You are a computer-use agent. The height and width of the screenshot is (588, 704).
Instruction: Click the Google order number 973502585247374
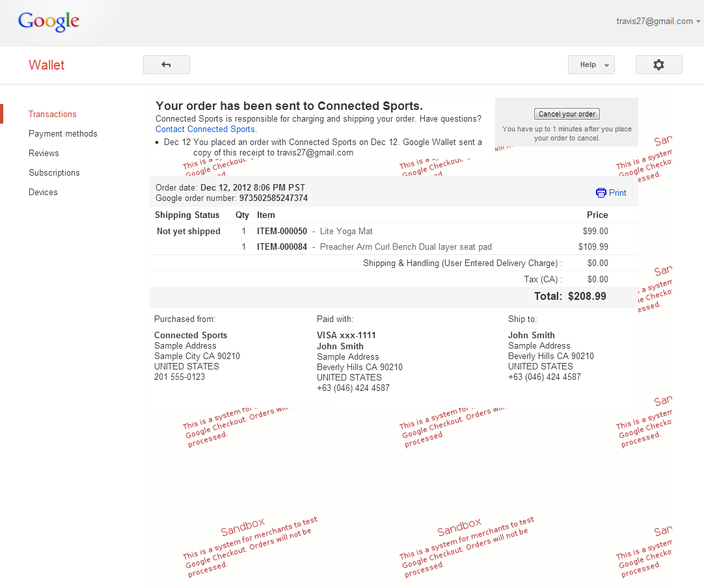click(x=273, y=198)
